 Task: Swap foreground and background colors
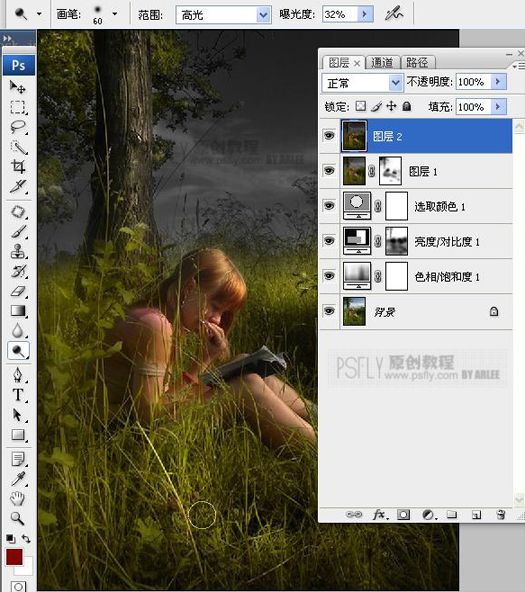tap(26, 539)
